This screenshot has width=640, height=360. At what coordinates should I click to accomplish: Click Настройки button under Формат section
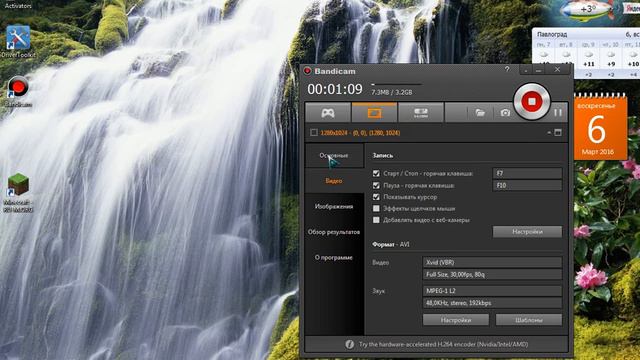pos(456,320)
